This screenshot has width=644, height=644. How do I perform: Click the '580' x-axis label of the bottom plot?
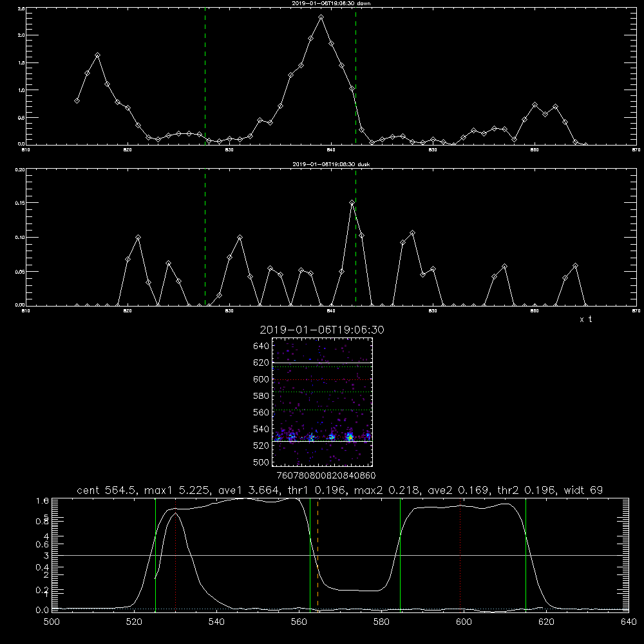click(x=381, y=621)
